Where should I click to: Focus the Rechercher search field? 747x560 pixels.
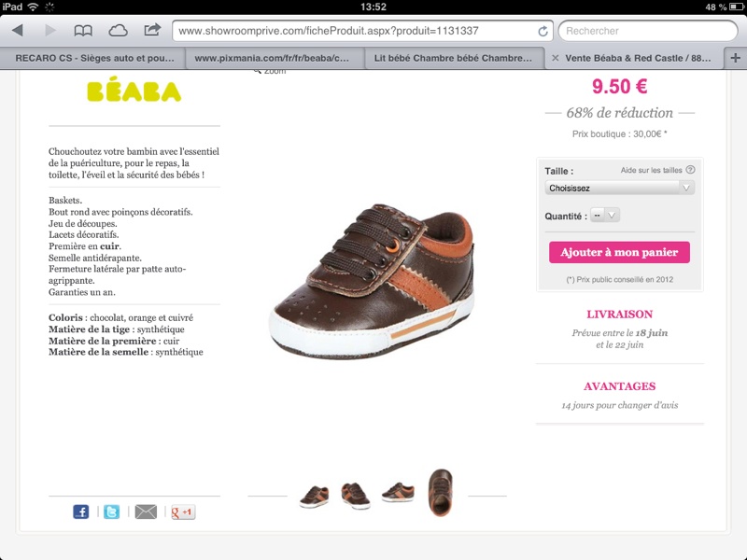tap(648, 31)
